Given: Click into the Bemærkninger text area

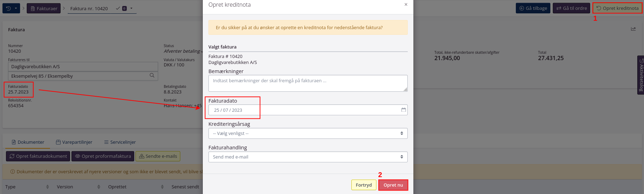Looking at the screenshot, I should 308,83.
